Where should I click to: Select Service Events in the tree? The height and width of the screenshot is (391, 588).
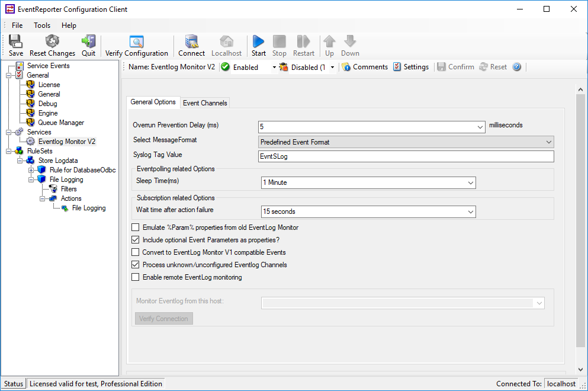[x=49, y=66]
